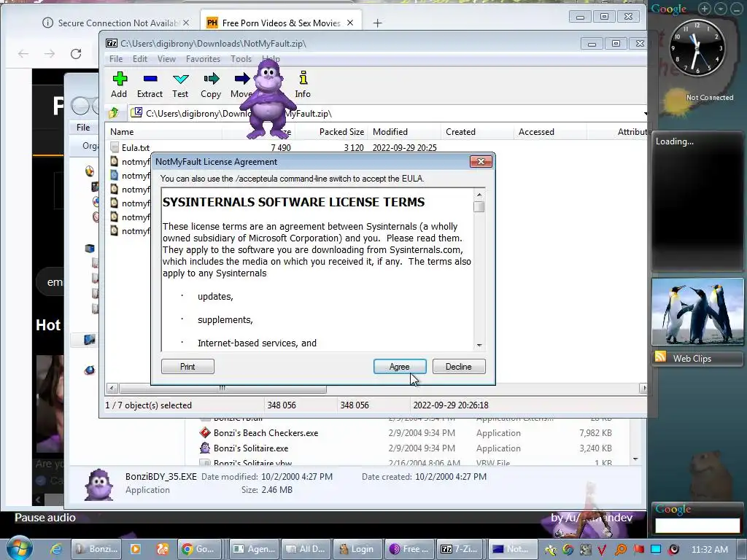
Task: Close the NotMyFault License Agreement dialog
Action: click(481, 161)
